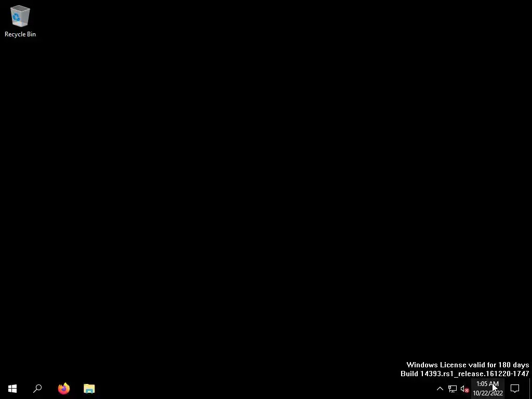This screenshot has height=399, width=532.
Task: Open File Explorer from the taskbar
Action: click(x=89, y=389)
